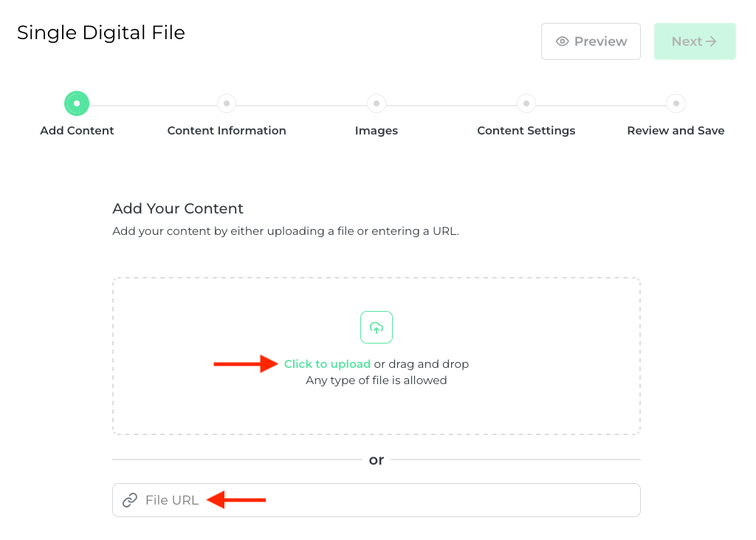Click the eye icon in Preview button
This screenshot has height=540, width=756.
pyautogui.click(x=563, y=41)
